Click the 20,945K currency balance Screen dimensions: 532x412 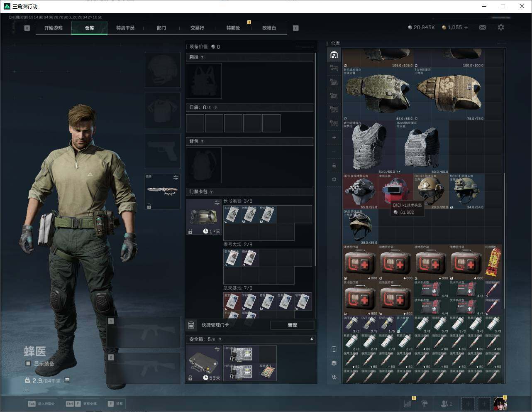pos(421,27)
